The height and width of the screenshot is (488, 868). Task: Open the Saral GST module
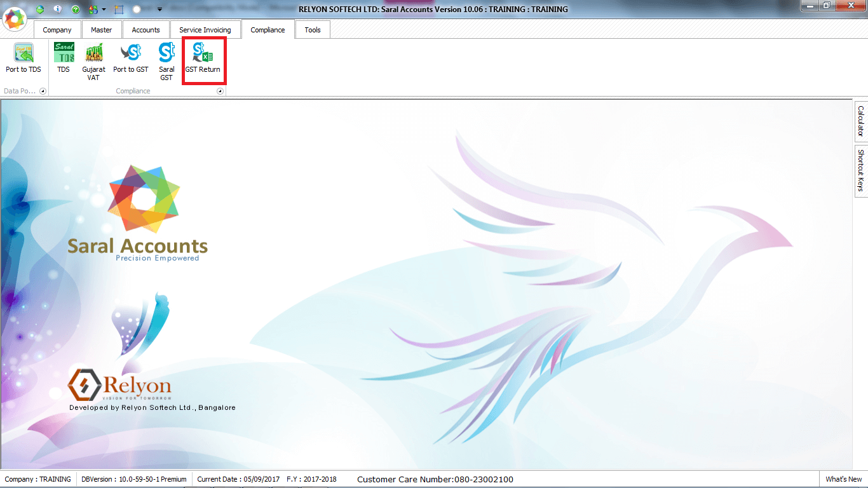coord(166,61)
